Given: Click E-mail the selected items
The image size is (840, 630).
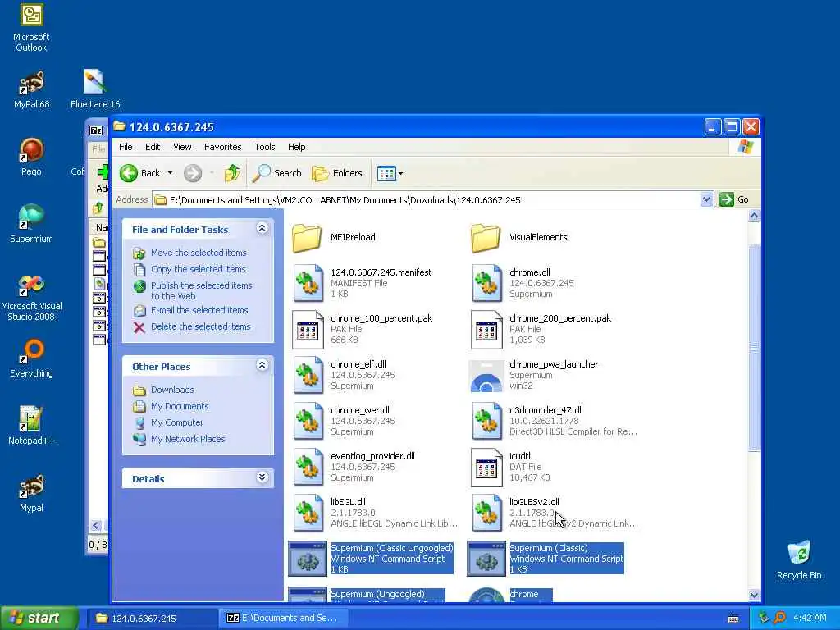Looking at the screenshot, I should coord(199,310).
